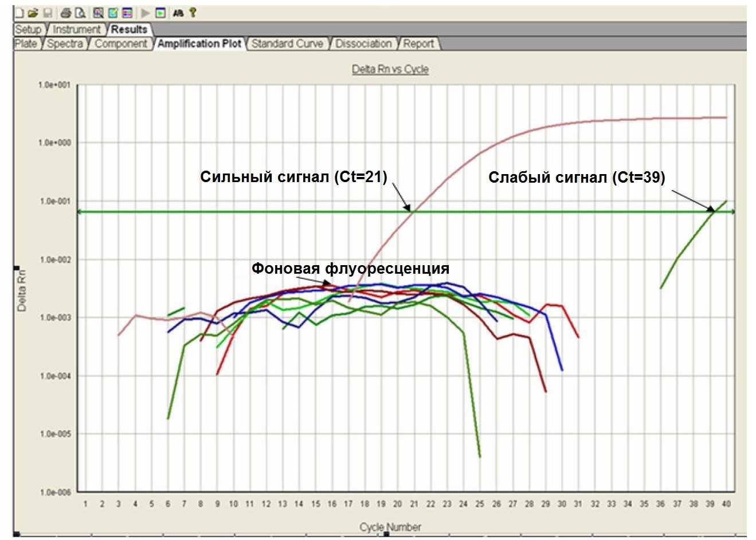The image size is (756, 540).
Task: Switch to the Component sub-tab
Action: point(121,44)
